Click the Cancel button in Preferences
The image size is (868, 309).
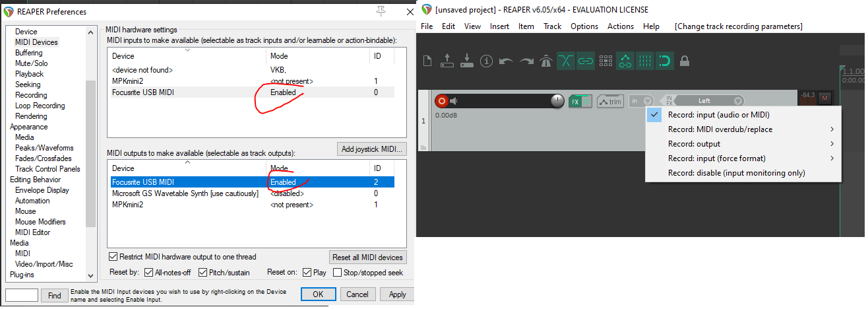pyautogui.click(x=357, y=294)
